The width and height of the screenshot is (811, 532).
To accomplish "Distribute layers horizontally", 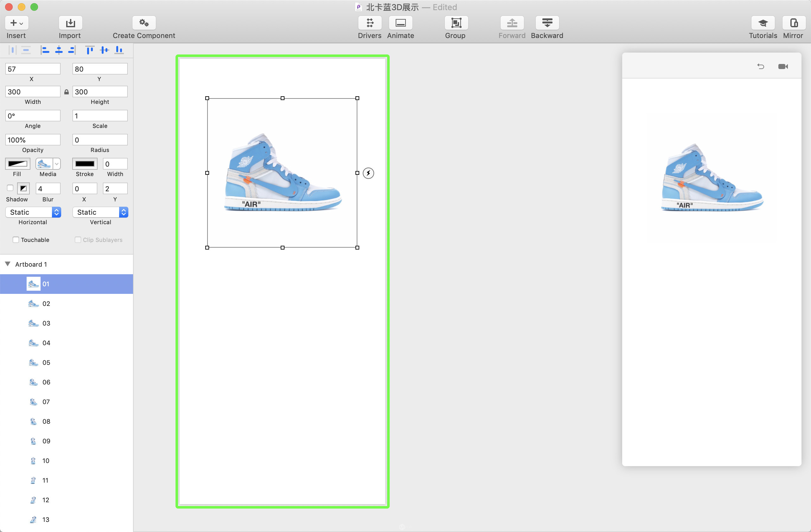I will pos(13,50).
